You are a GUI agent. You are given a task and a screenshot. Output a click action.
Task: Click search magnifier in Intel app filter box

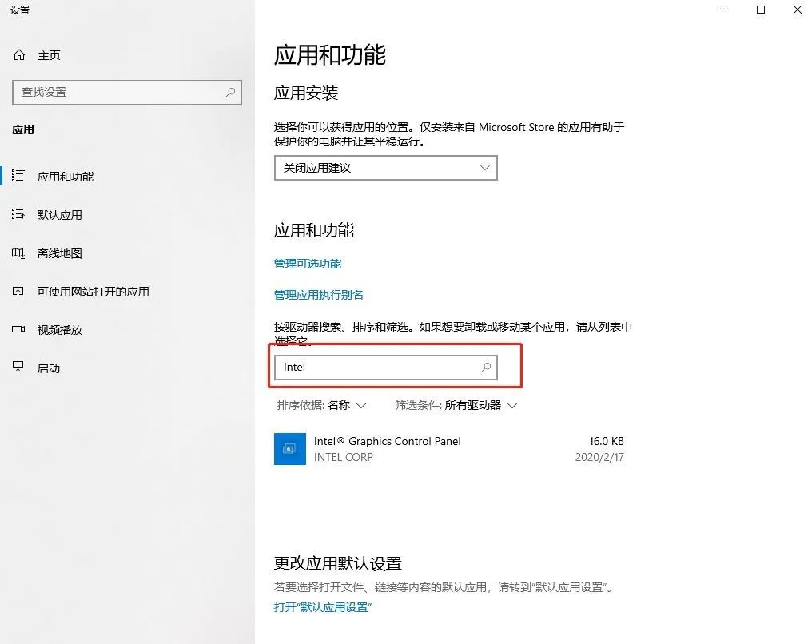486,367
